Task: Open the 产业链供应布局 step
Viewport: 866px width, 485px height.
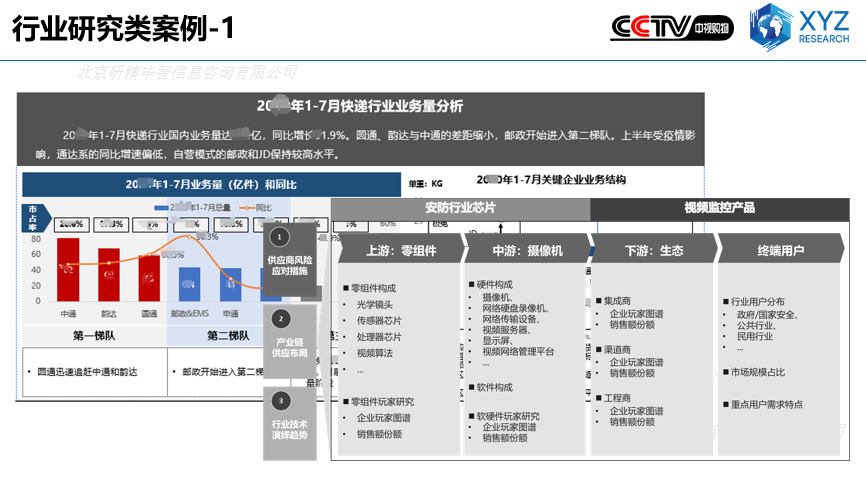Action: [x=289, y=347]
